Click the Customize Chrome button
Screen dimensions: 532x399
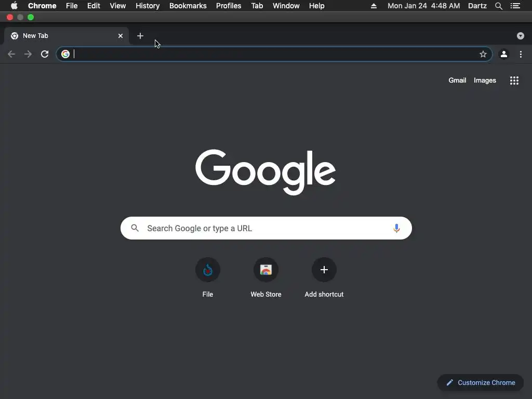point(481,383)
